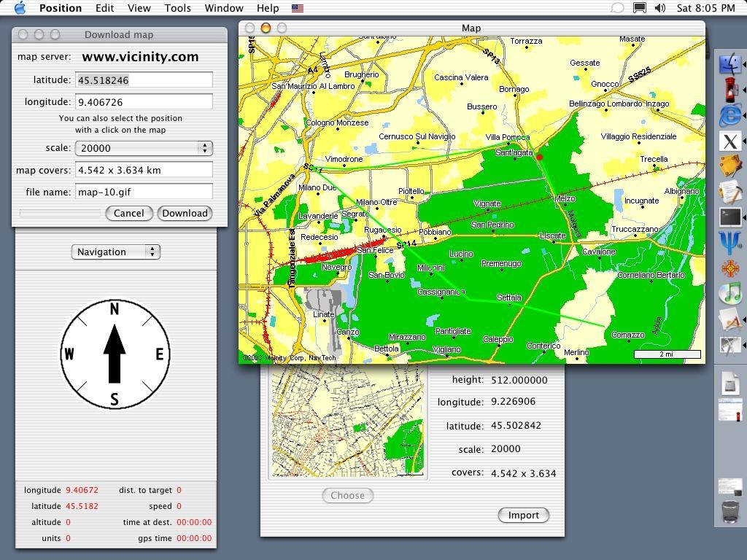Open the orange notebook app in the dock
The width and height of the screenshot is (747, 560).
(x=729, y=166)
